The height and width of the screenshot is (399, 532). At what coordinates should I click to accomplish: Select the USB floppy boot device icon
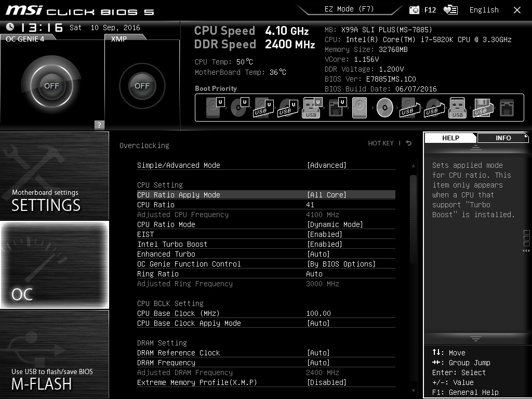coord(483,108)
